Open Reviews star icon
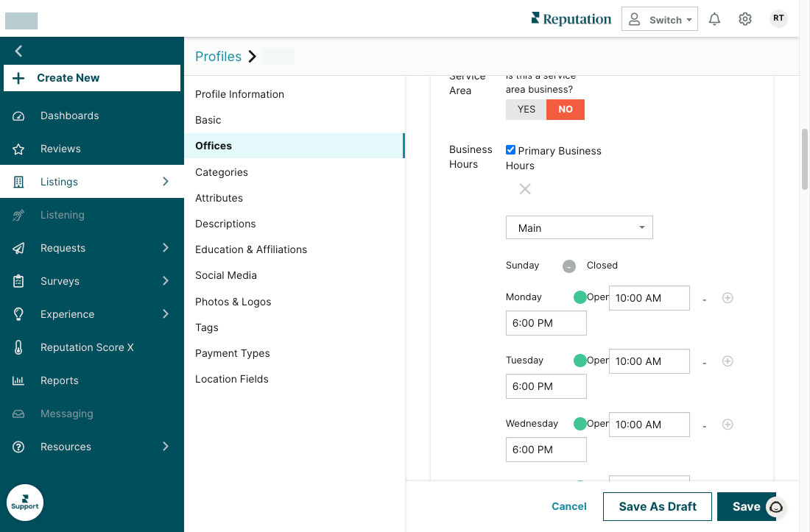This screenshot has width=810, height=532. pyautogui.click(x=18, y=149)
